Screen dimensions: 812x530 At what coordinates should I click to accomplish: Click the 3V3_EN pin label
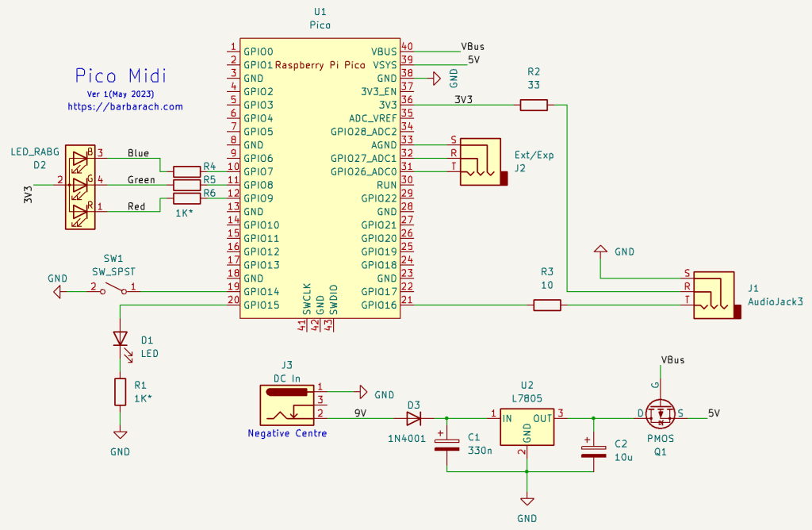[x=379, y=92]
